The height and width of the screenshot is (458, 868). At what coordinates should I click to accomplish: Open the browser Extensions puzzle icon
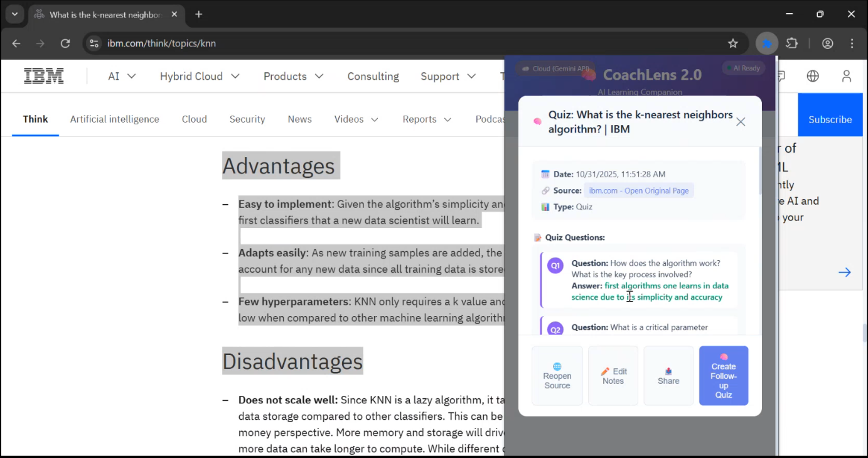coord(791,43)
